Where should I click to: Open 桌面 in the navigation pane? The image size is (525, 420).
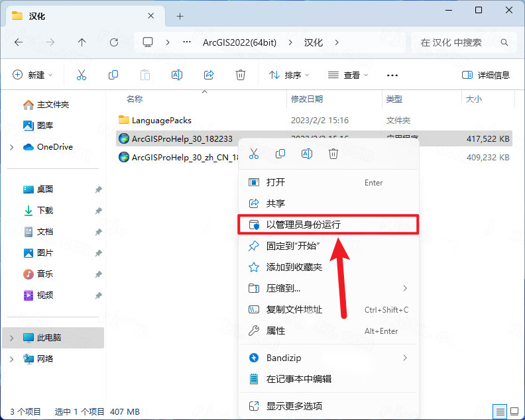[38, 189]
